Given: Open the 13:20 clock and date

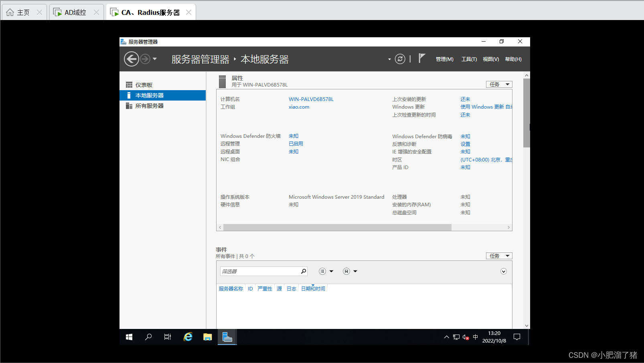Looking at the screenshot, I should pos(494,337).
